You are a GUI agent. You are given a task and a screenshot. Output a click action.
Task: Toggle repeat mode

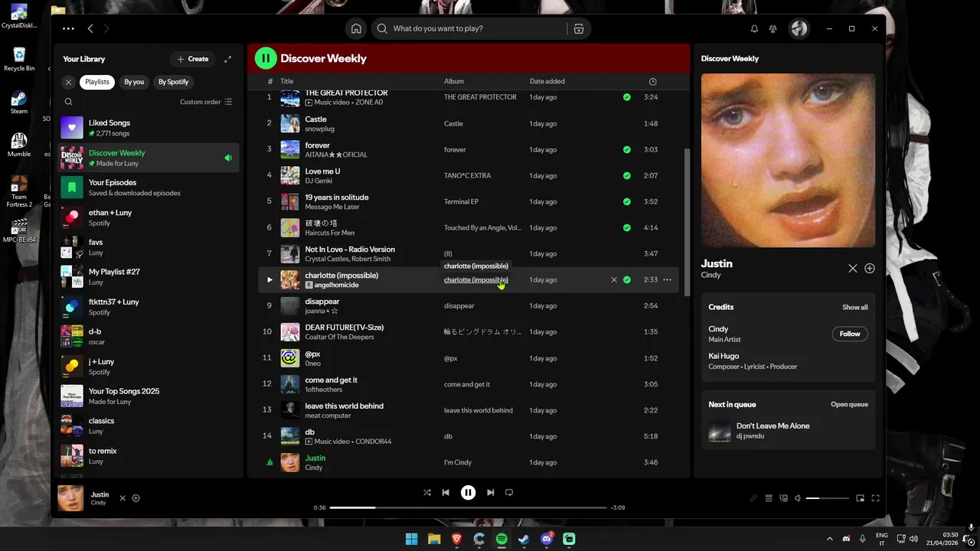(508, 493)
